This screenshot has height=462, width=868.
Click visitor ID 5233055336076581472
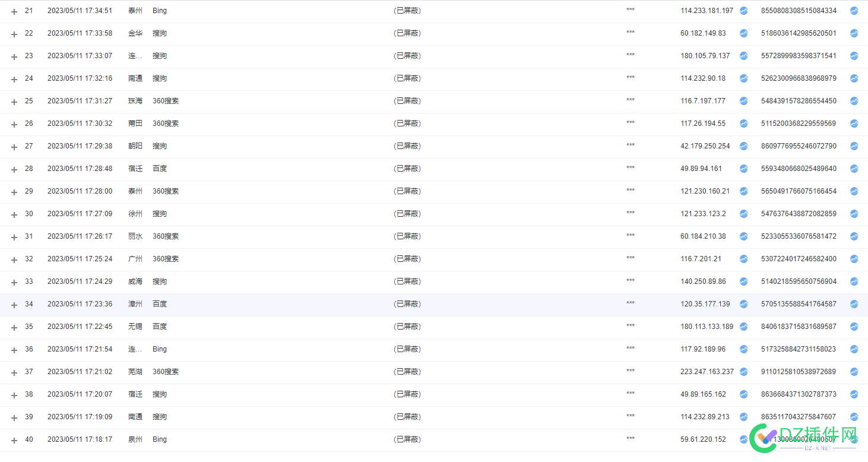click(x=799, y=236)
